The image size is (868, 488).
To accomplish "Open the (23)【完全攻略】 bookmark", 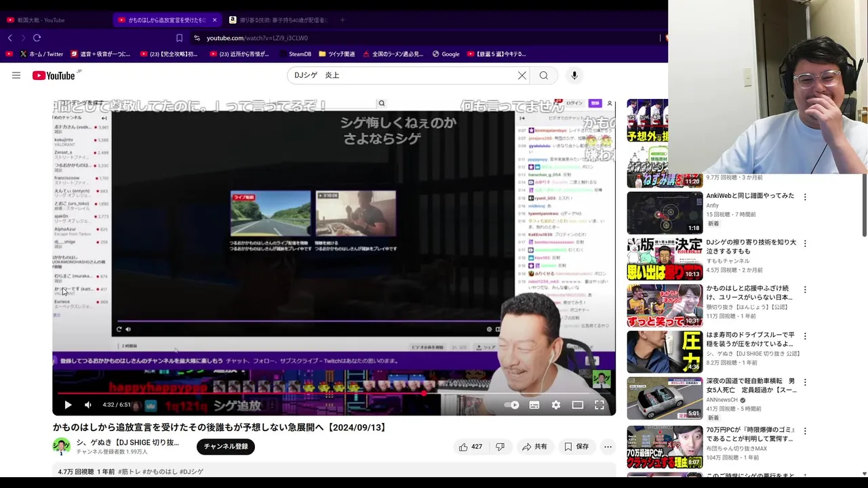I will point(168,54).
